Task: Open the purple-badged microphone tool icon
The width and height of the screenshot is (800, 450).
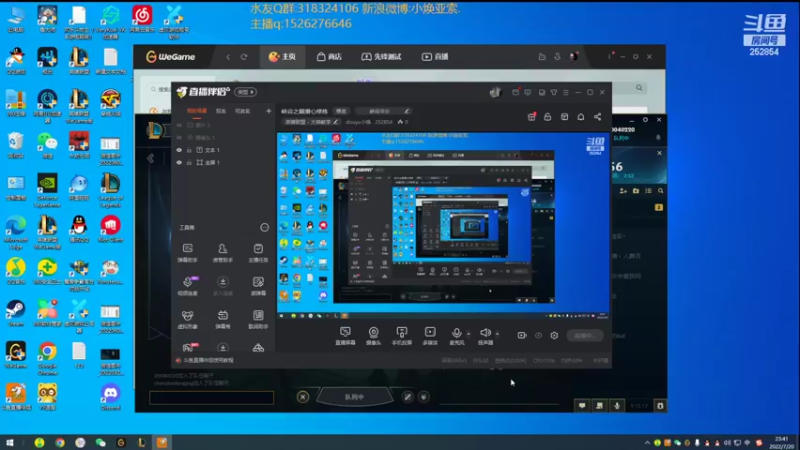Action: coord(187,286)
